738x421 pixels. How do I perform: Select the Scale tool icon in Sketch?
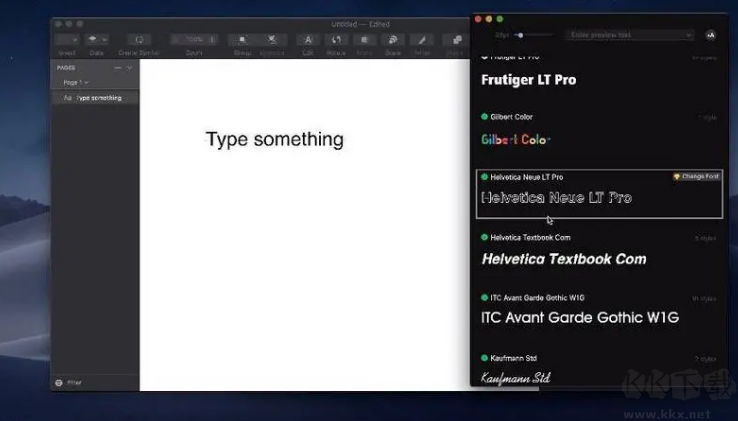pos(393,40)
